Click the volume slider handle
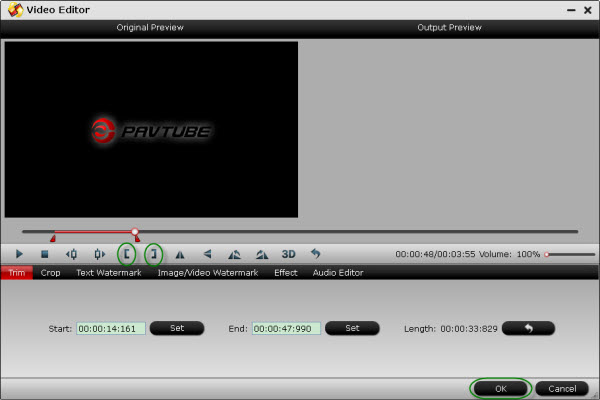This screenshot has width=600, height=400. [x=547, y=254]
